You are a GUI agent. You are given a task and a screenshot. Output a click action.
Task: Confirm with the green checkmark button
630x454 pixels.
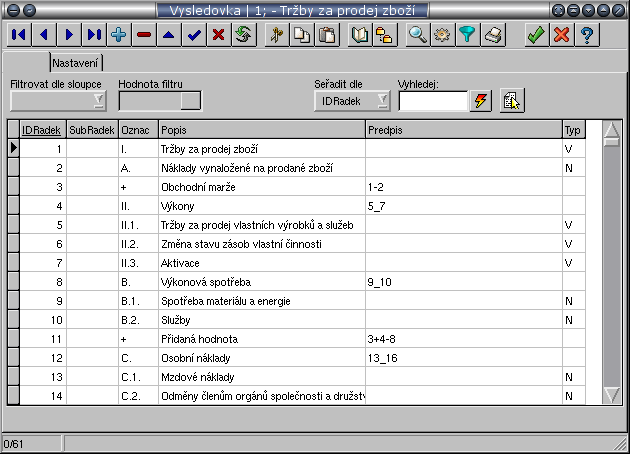tap(536, 35)
